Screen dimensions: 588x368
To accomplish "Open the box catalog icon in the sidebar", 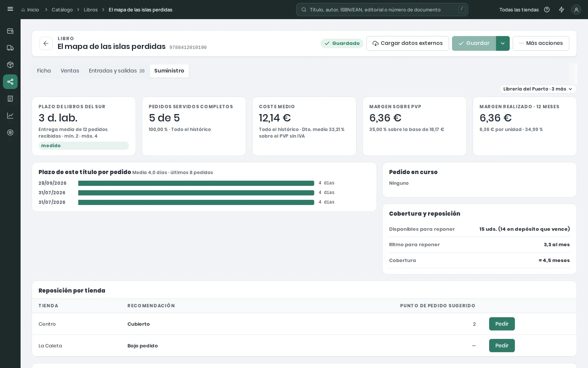I will point(10,65).
